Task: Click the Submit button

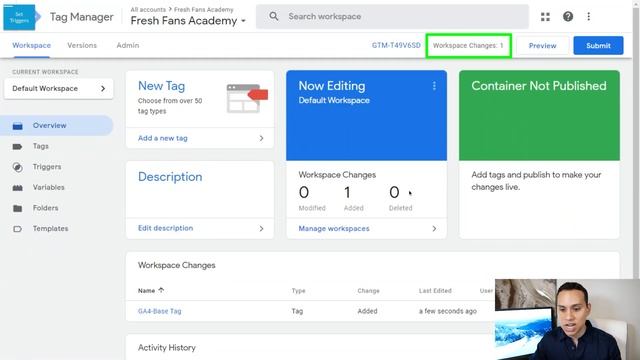Action: pyautogui.click(x=598, y=46)
